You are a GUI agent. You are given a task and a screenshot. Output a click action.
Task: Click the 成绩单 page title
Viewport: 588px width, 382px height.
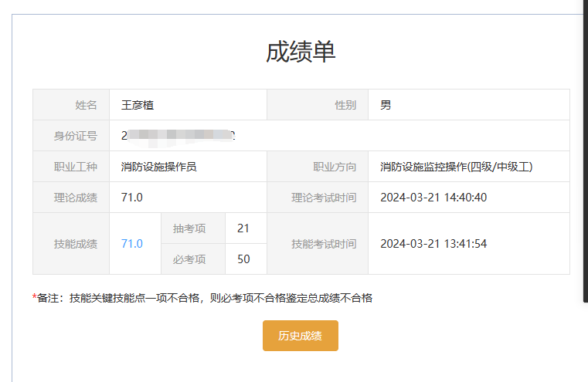300,52
